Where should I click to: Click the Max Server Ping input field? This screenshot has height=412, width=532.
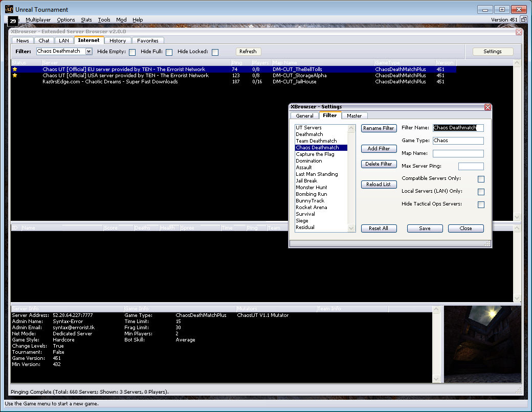tap(471, 166)
